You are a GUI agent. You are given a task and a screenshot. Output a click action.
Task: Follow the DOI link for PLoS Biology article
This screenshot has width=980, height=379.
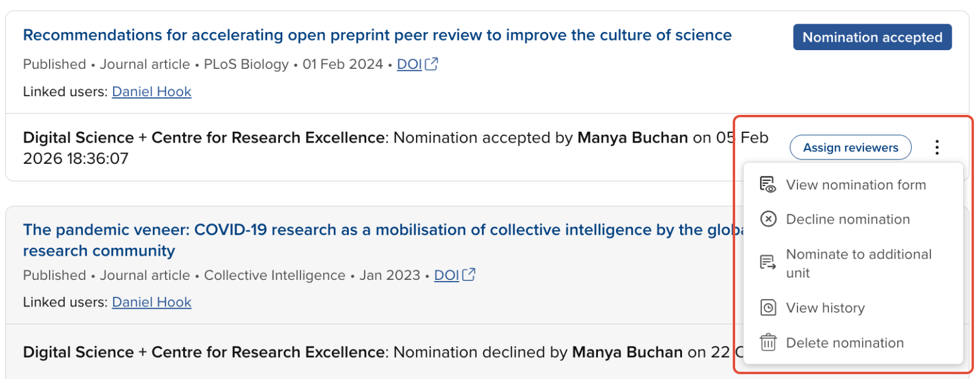409,65
